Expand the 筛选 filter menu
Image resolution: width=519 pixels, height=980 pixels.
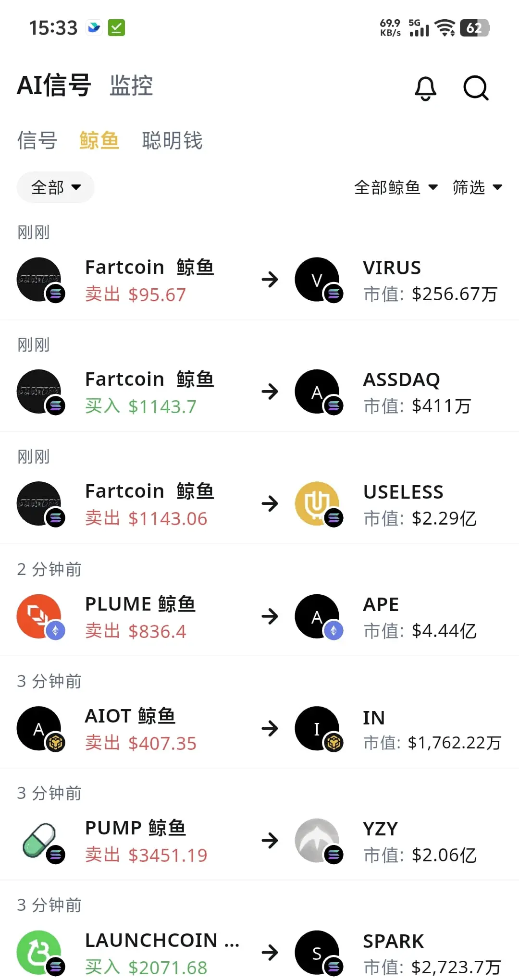tap(477, 187)
